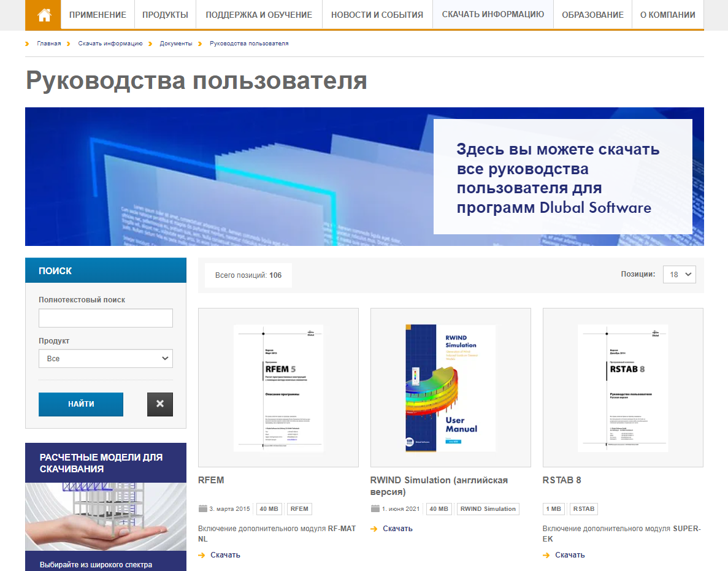Click the full-text search input field
Viewport: 728px width, 571px height.
pyautogui.click(x=105, y=318)
